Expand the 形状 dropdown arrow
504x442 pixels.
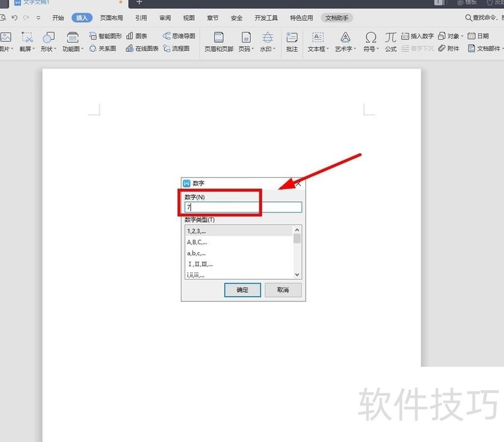coord(55,49)
